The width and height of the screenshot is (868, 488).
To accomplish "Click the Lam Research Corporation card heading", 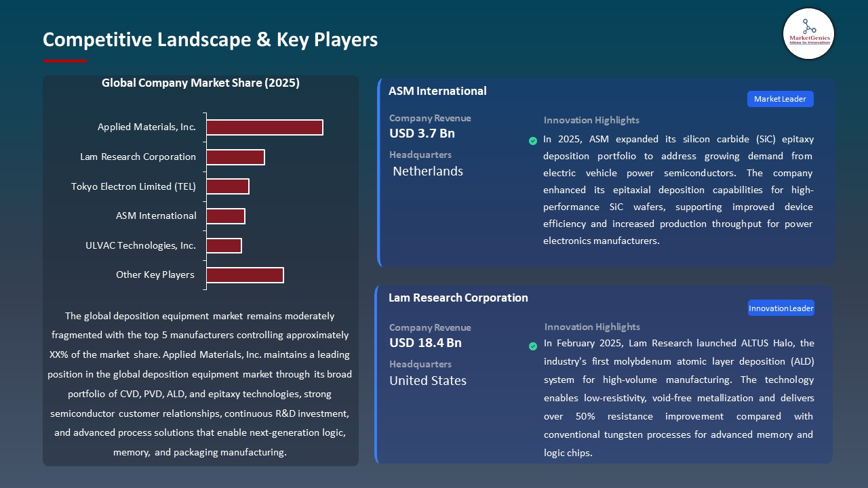I will pos(458,298).
